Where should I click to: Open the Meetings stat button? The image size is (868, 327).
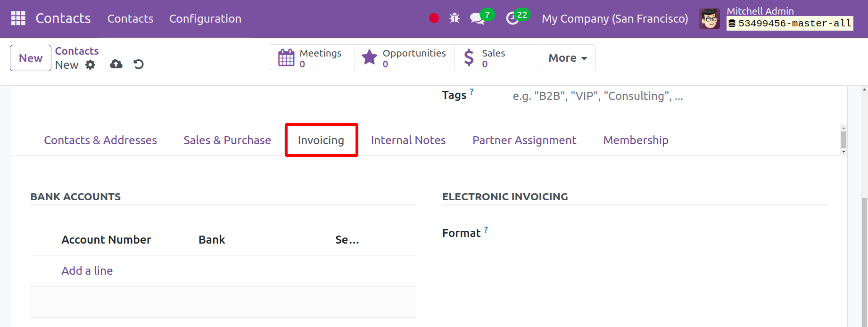coord(312,58)
